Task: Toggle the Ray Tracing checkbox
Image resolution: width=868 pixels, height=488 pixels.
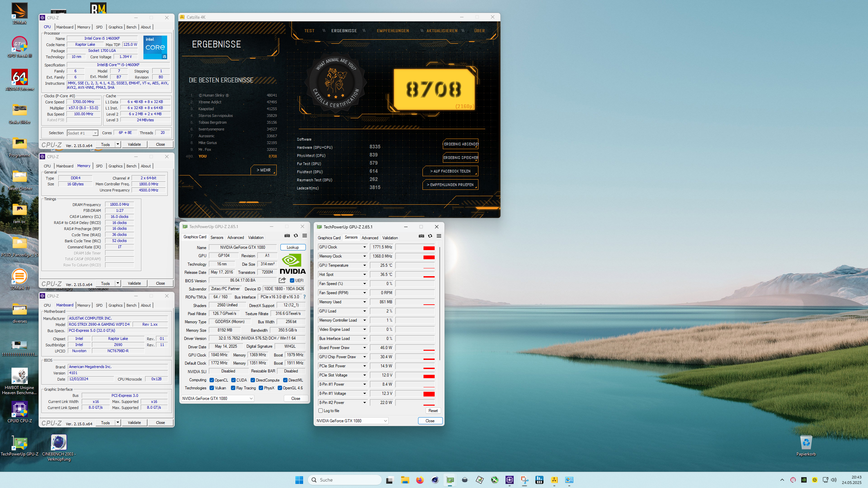Action: 233,388
